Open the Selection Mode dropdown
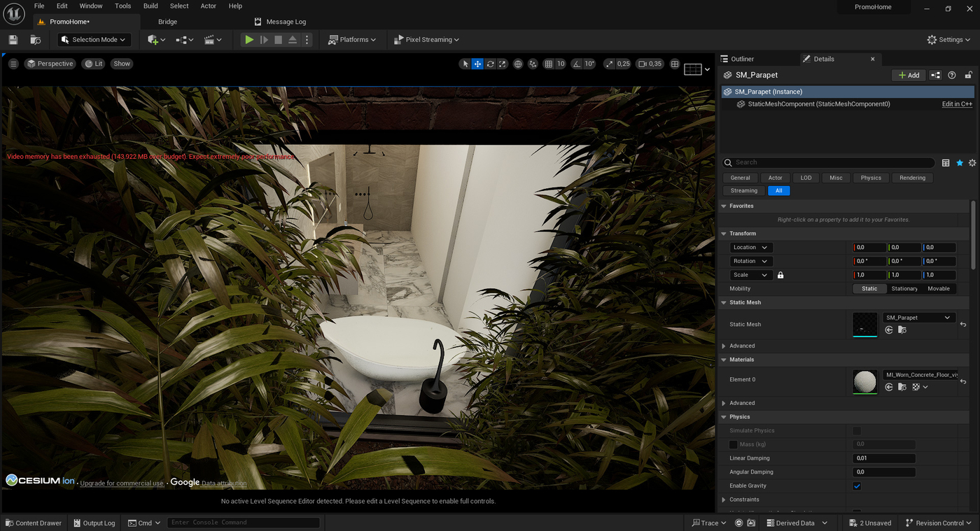Screen dimensions: 980x531 [94, 40]
